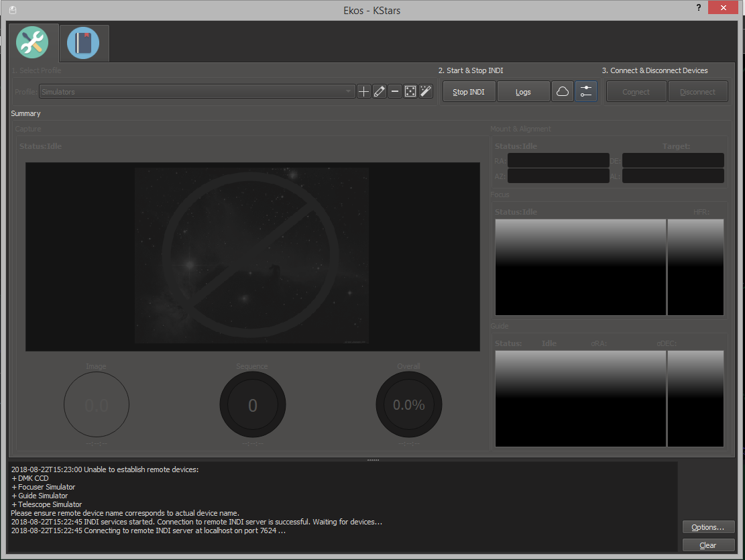Viewport: 745px width, 560px height.
Task: Open the Options... button
Action: tap(708, 527)
